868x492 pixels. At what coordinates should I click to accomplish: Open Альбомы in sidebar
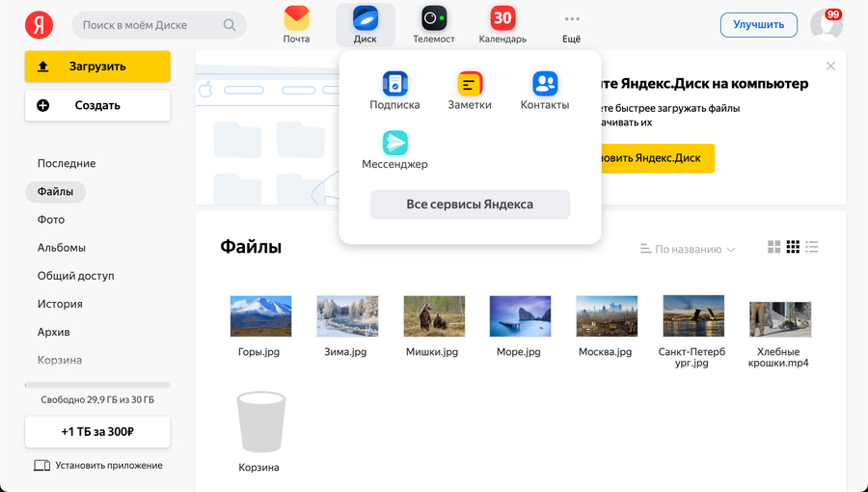click(62, 247)
